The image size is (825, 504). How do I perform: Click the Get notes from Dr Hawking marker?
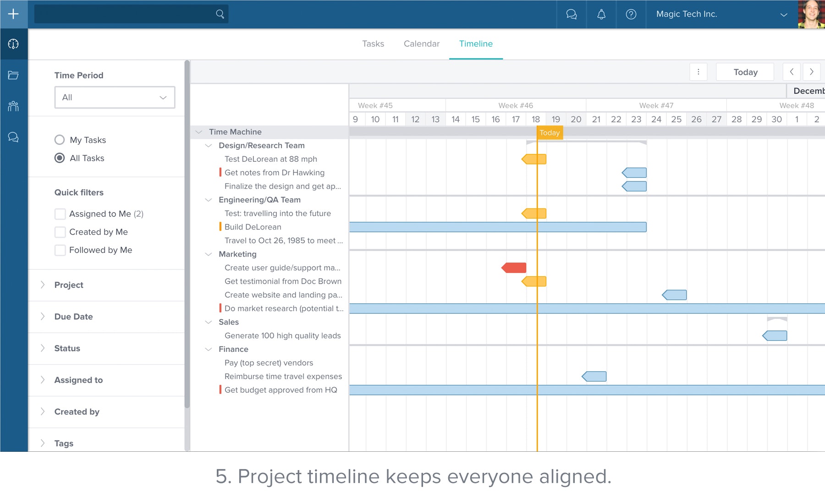(634, 173)
